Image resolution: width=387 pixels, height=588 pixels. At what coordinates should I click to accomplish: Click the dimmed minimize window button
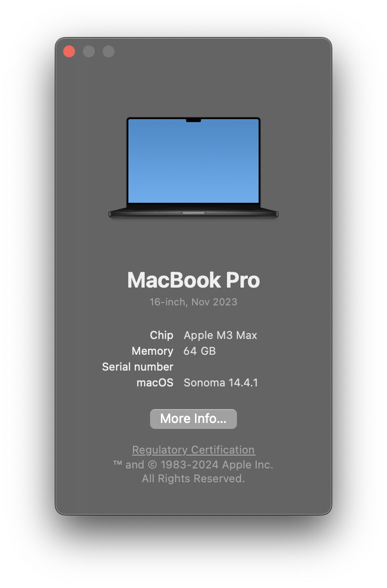pos(89,51)
